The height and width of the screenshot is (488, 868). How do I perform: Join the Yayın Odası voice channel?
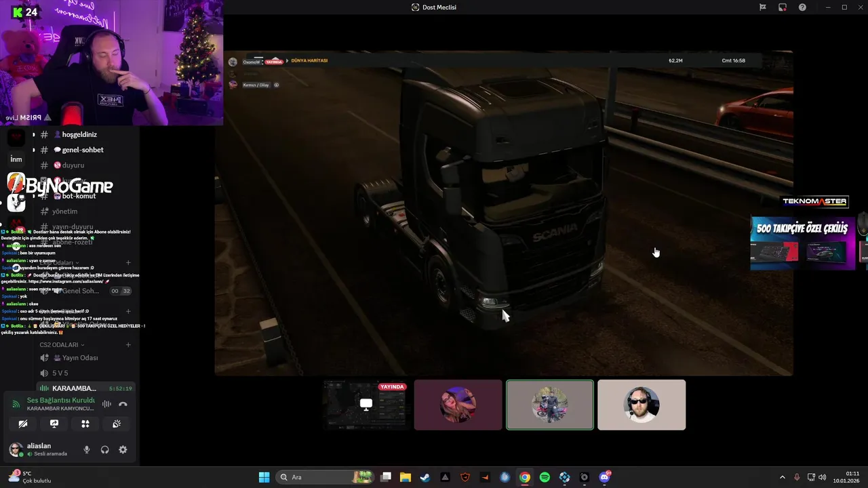tap(80, 358)
